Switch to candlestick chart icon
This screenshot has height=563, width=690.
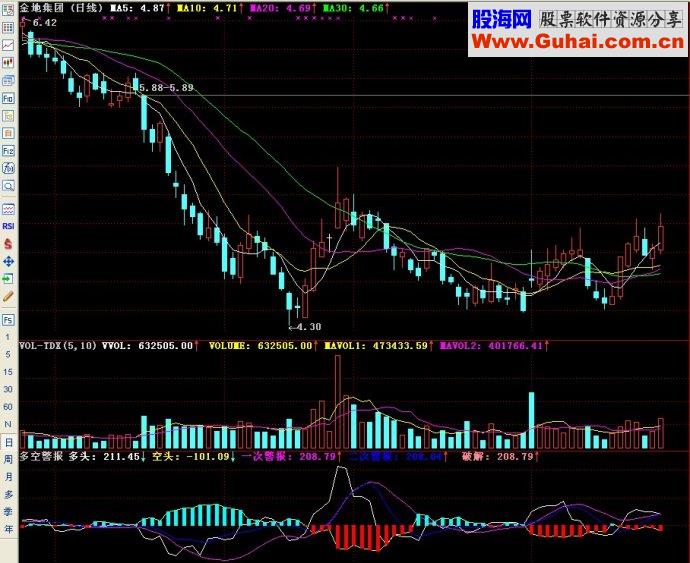click(x=8, y=63)
